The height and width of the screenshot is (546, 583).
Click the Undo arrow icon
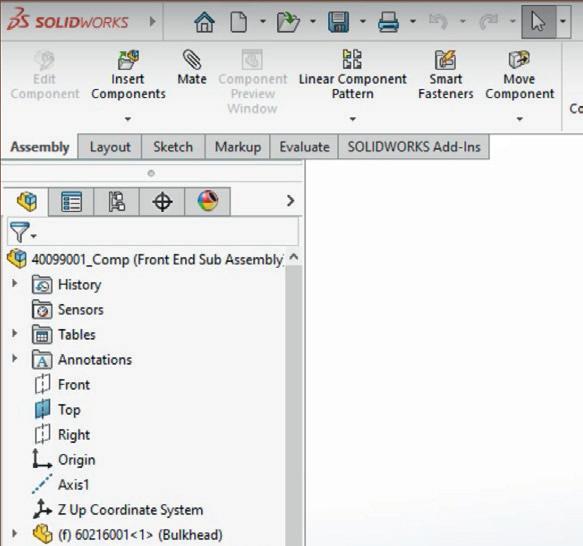click(438, 21)
